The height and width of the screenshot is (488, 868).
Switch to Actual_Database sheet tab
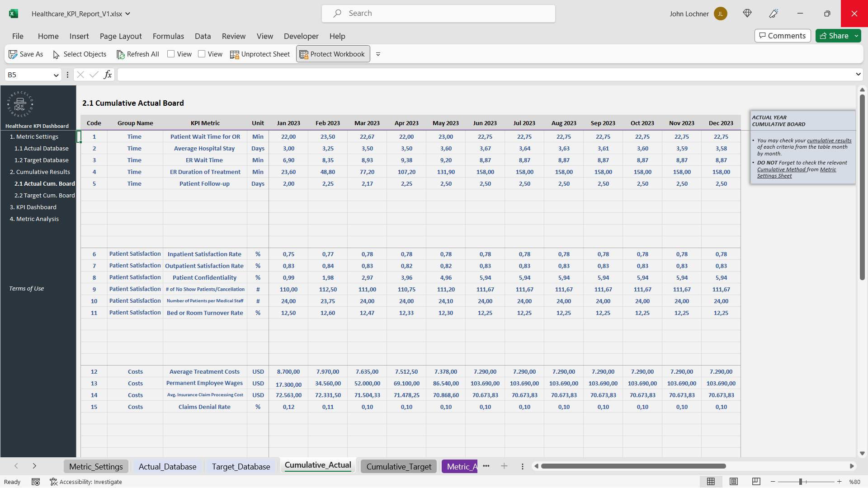[x=167, y=466]
